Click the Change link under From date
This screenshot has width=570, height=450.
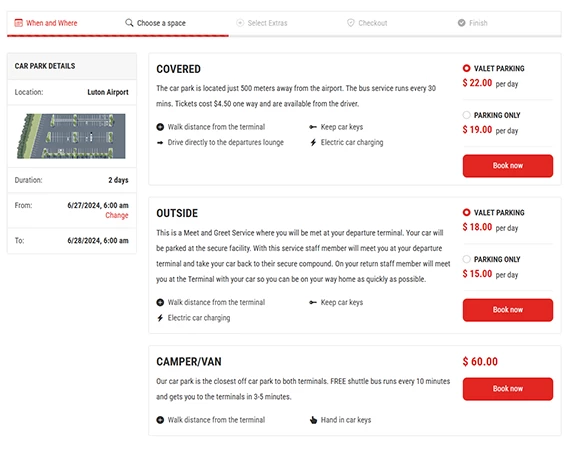117,215
